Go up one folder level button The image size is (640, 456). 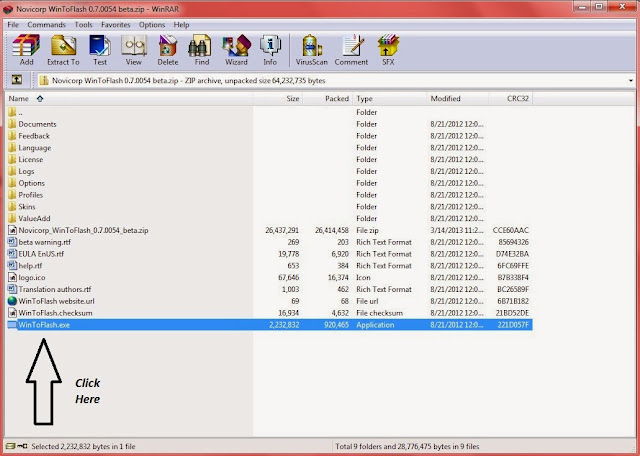(x=17, y=80)
